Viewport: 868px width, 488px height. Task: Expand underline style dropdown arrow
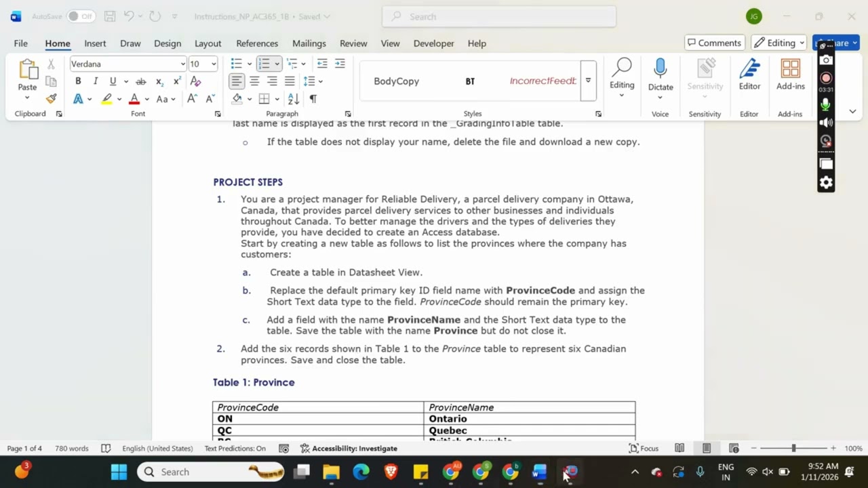[125, 81]
